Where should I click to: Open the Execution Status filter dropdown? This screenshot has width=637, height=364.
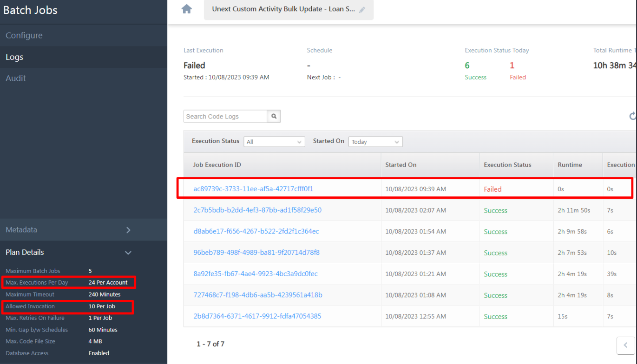point(274,142)
